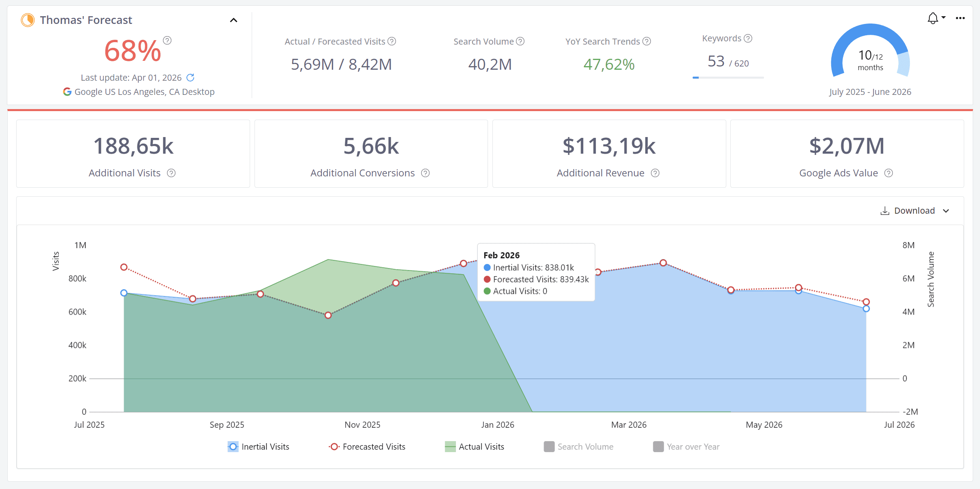Click the refresh icon beside Last update
This screenshot has height=489, width=980.
tap(190, 77)
